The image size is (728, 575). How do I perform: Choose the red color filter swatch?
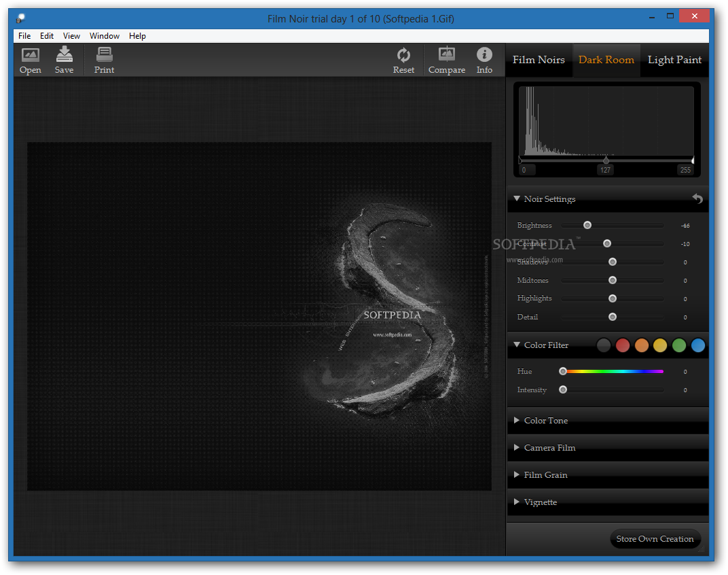pos(623,345)
